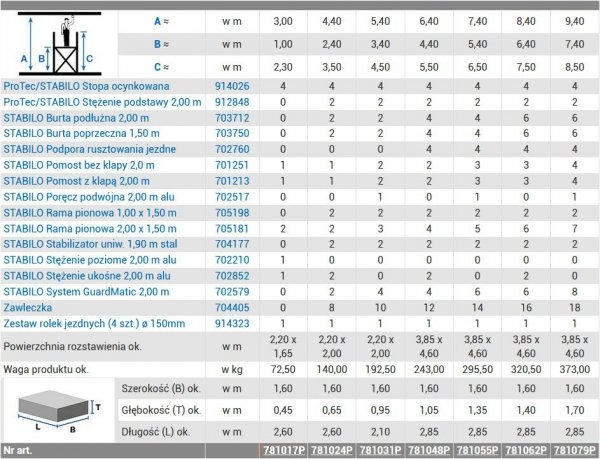Screen dimensions: 600x459
Task: Open STABILO Podpora rusztowania jezdne link
Action: click(x=90, y=150)
